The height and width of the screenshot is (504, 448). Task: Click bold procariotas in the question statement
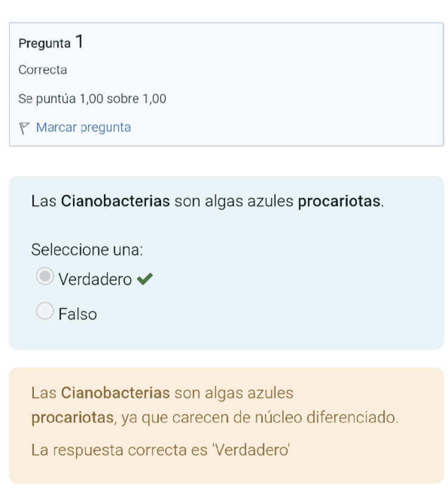click(339, 201)
